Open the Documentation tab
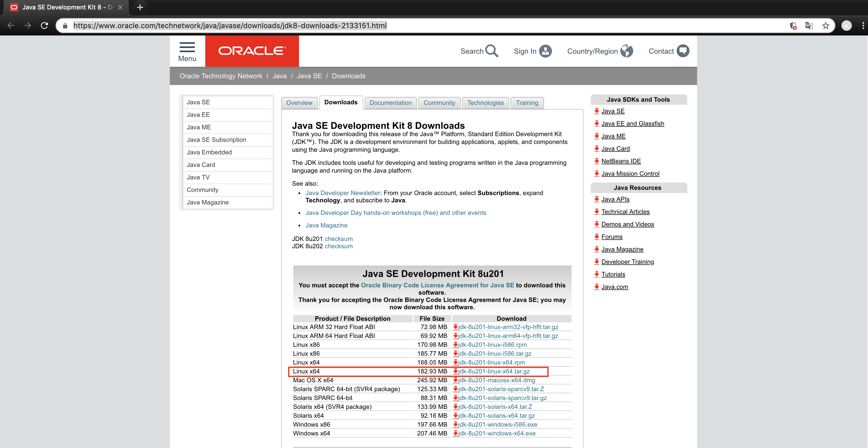 coord(390,102)
